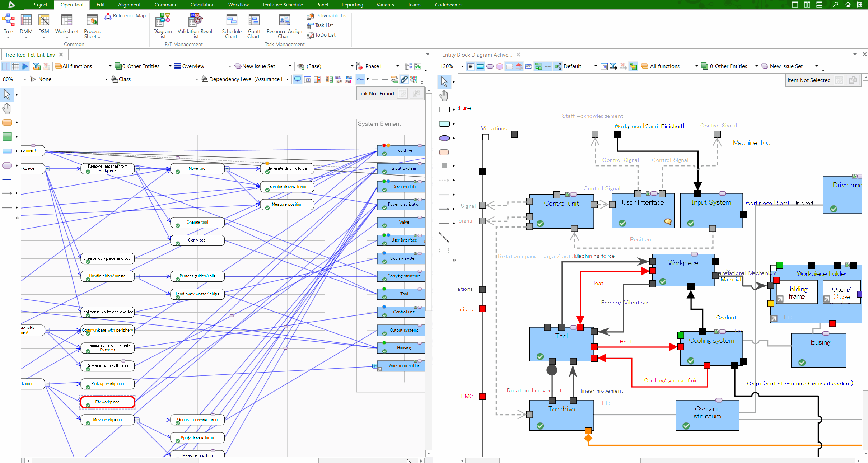Click the ToDo List button
The width and height of the screenshot is (868, 463).
321,35
